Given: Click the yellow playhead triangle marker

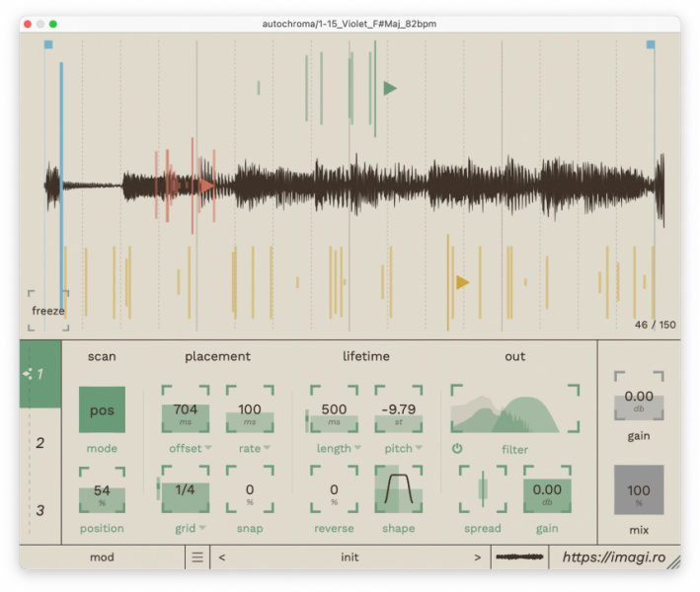Looking at the screenshot, I should pos(462,282).
